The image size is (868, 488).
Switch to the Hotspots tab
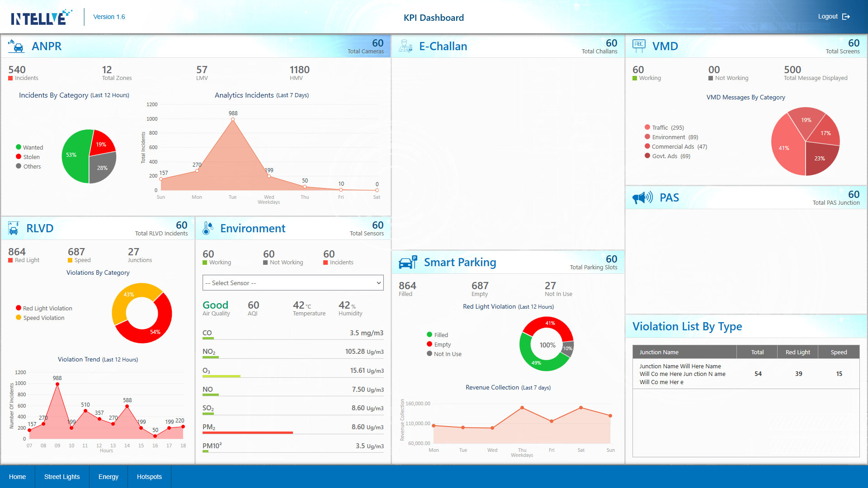pos(149,477)
